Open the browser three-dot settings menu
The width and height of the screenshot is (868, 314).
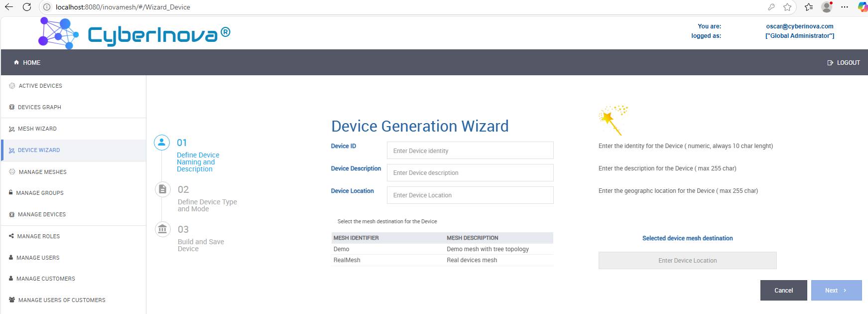[x=845, y=7]
